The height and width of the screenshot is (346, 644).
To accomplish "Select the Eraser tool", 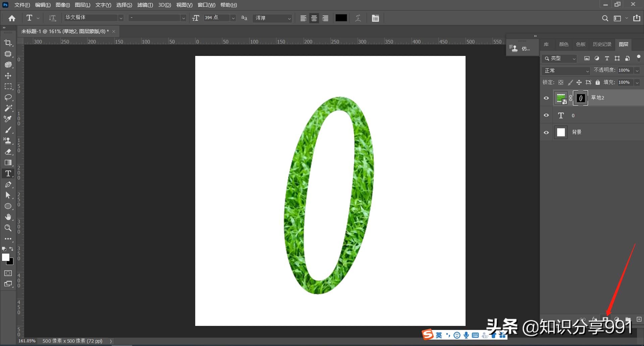I will point(8,152).
